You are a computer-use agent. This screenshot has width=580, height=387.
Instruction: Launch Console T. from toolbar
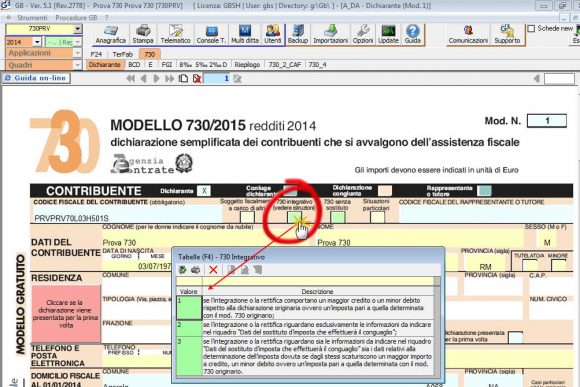tap(211, 35)
